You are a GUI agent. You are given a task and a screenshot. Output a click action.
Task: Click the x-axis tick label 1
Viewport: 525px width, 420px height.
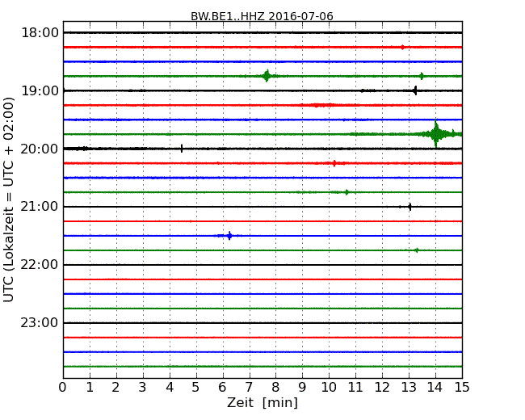pyautogui.click(x=90, y=388)
